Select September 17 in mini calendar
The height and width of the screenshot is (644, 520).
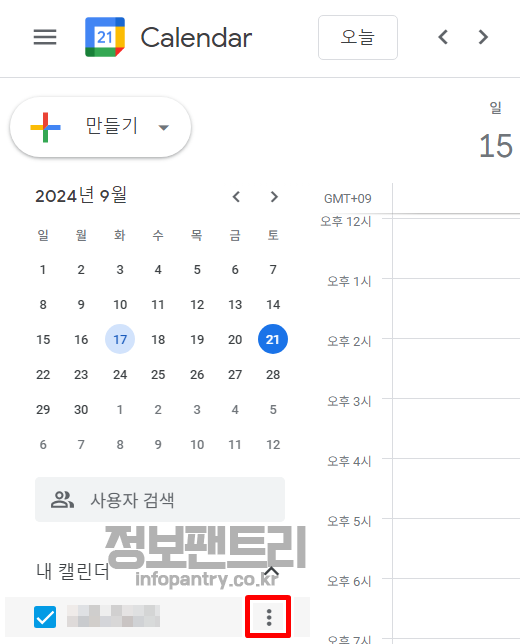(x=120, y=339)
